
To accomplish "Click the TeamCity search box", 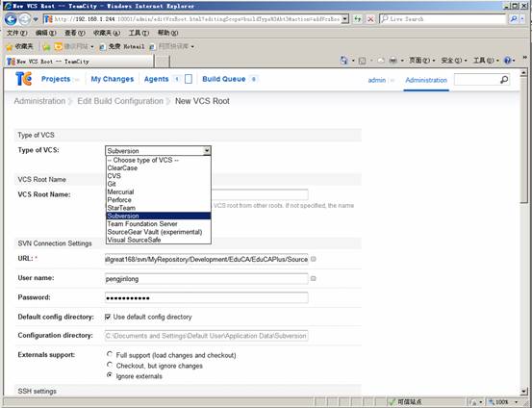I will 477,80.
